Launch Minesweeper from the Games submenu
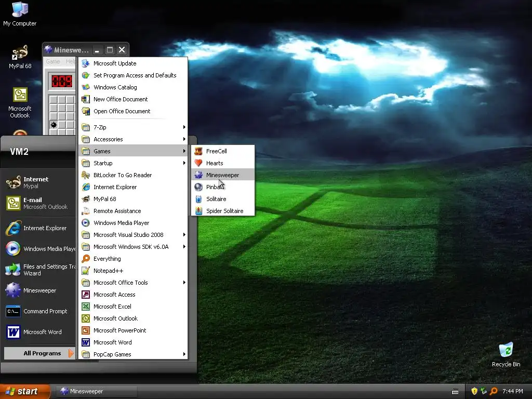The height and width of the screenshot is (399, 532). tap(222, 175)
